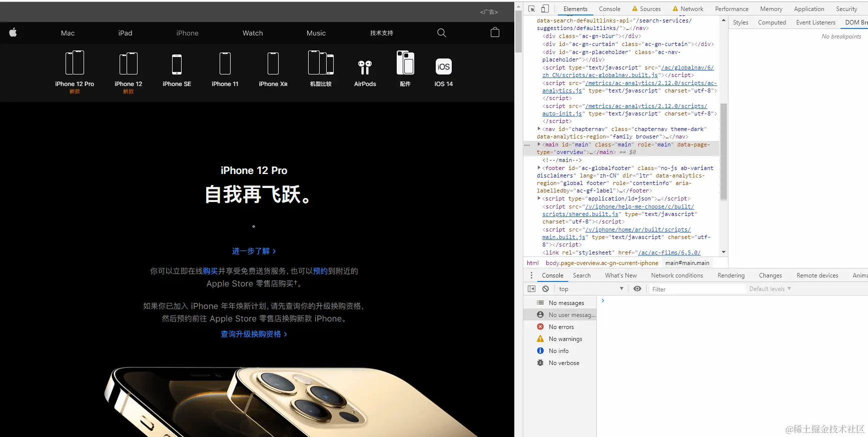Open the Styles pane tab
This screenshot has width=868, height=437.
(x=740, y=22)
